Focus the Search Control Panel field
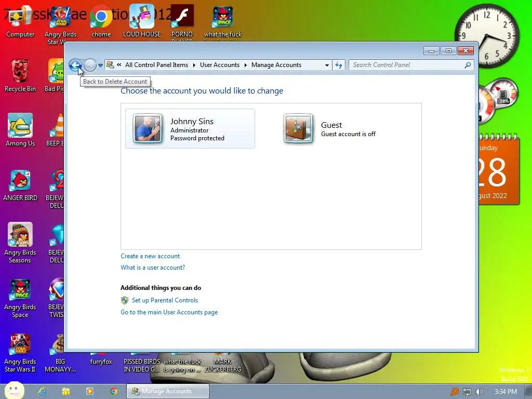 407,65
